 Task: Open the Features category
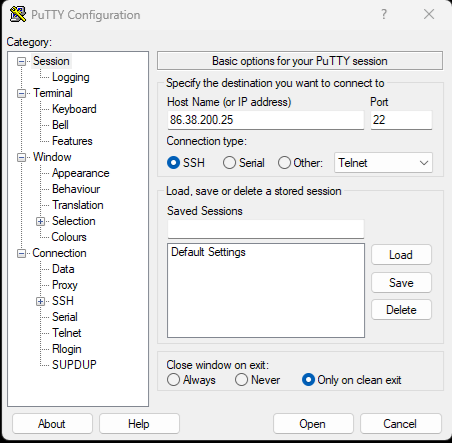pyautogui.click(x=72, y=141)
